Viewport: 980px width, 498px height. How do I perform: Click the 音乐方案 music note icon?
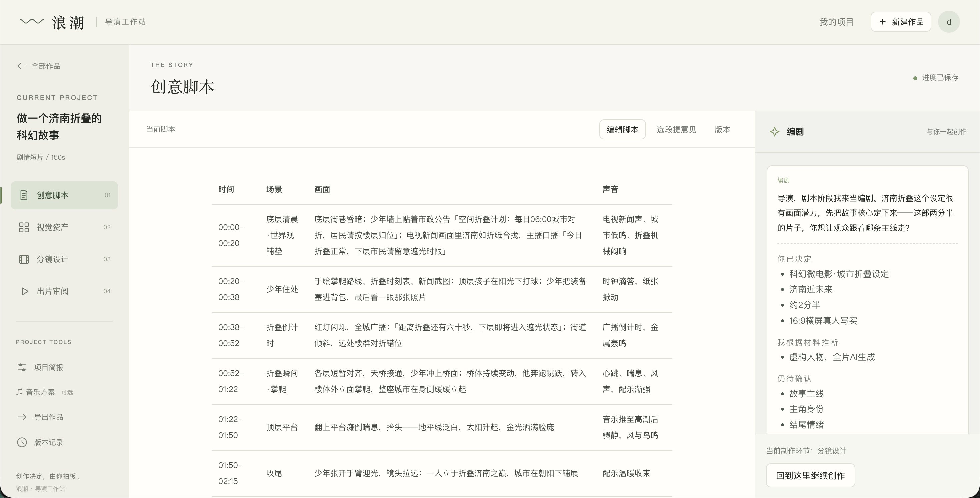pyautogui.click(x=19, y=392)
